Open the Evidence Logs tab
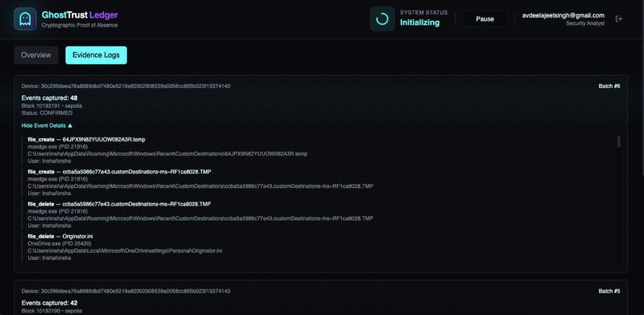This screenshot has height=315, width=644. (x=96, y=55)
